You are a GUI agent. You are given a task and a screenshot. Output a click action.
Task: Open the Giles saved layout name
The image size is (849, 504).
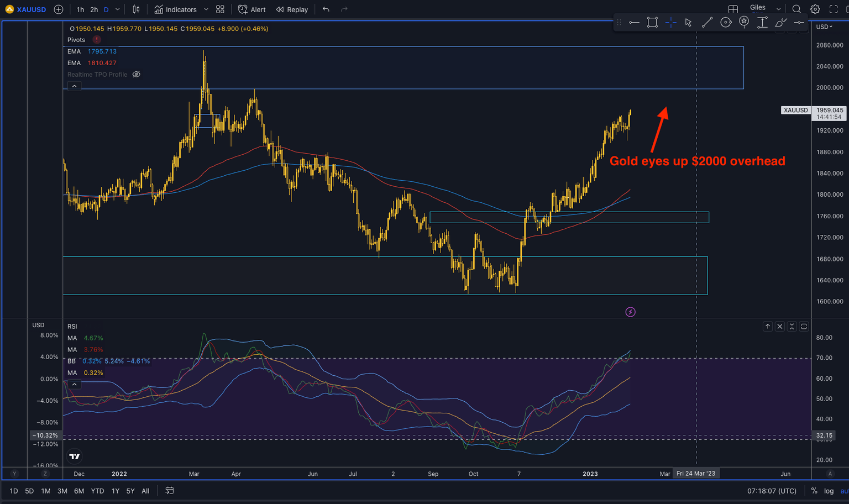758,8
